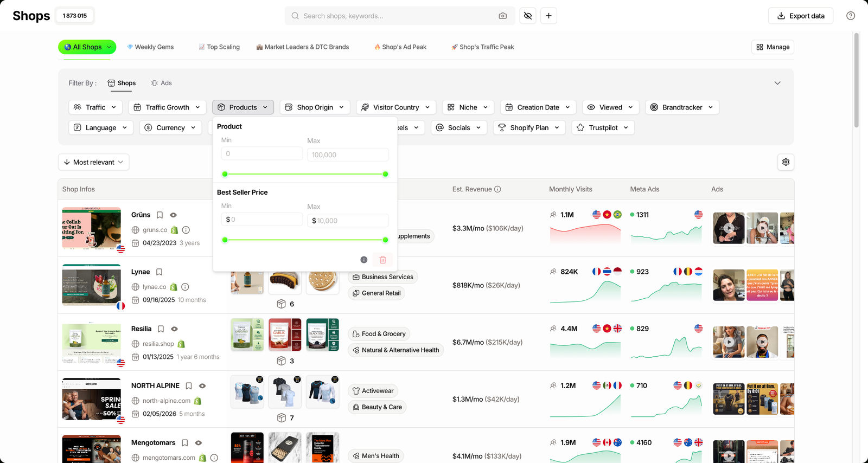Image resolution: width=868 pixels, height=463 pixels.
Task: Filter by Ads option
Action: 161,83
